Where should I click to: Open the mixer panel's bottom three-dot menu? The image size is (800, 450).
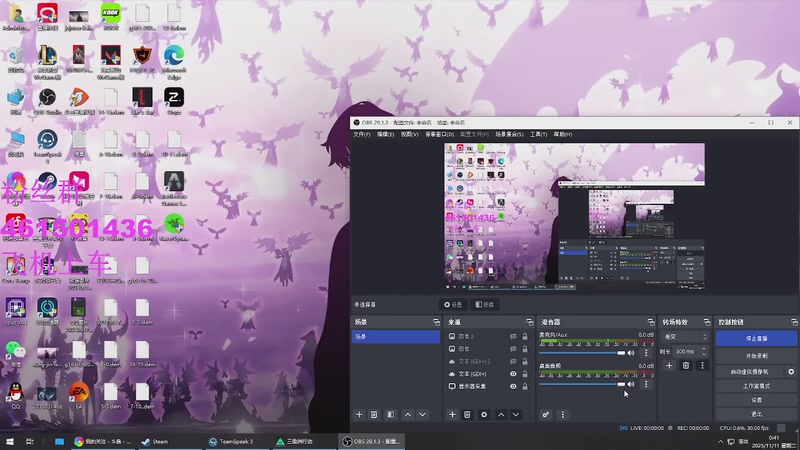tap(563, 415)
